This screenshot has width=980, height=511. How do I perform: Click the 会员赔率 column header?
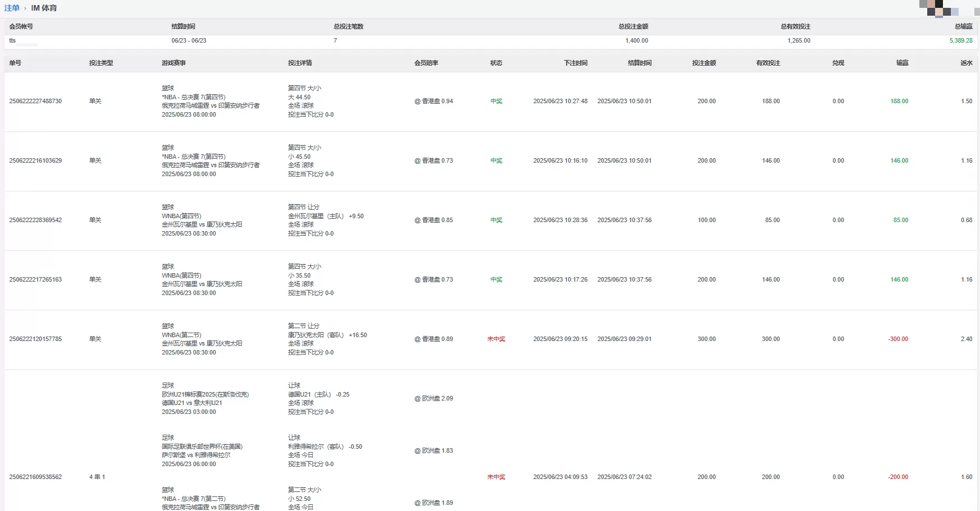(x=426, y=63)
